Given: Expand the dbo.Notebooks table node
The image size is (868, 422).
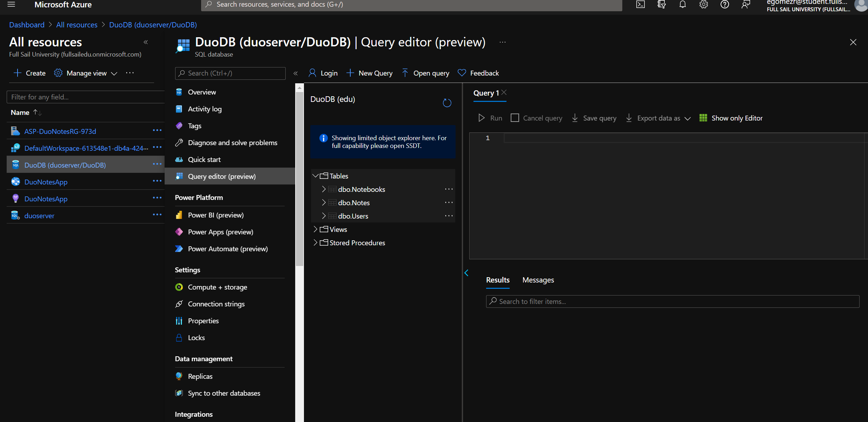Looking at the screenshot, I should click(x=324, y=189).
